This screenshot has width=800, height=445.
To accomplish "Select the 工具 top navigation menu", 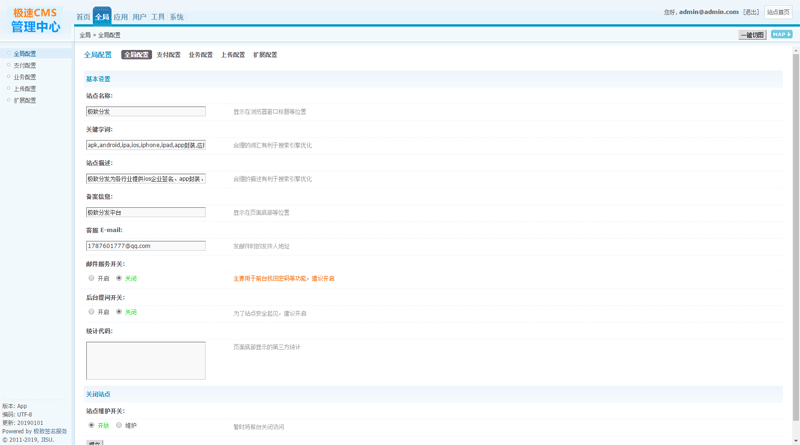I will (x=157, y=17).
